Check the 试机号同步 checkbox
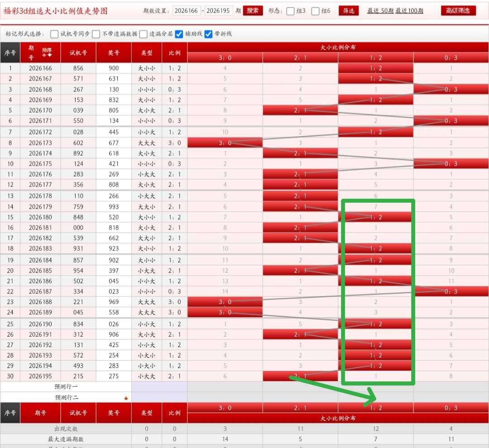This screenshot has width=489, height=448. click(x=54, y=34)
